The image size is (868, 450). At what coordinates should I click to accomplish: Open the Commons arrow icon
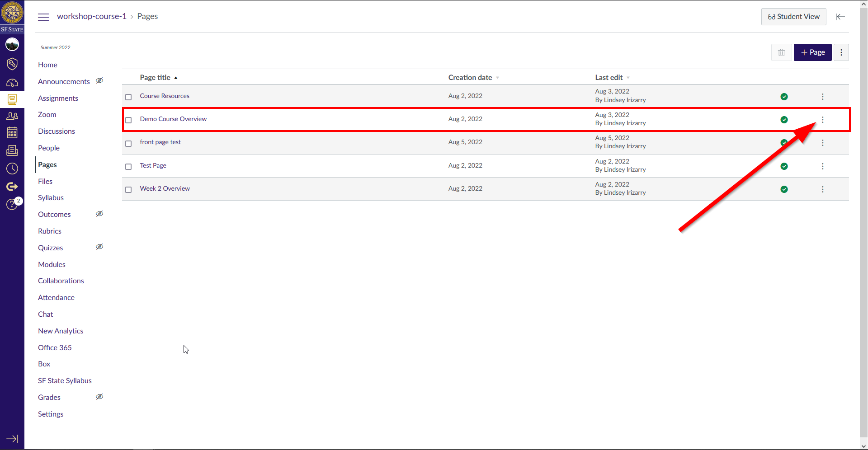pyautogui.click(x=12, y=187)
